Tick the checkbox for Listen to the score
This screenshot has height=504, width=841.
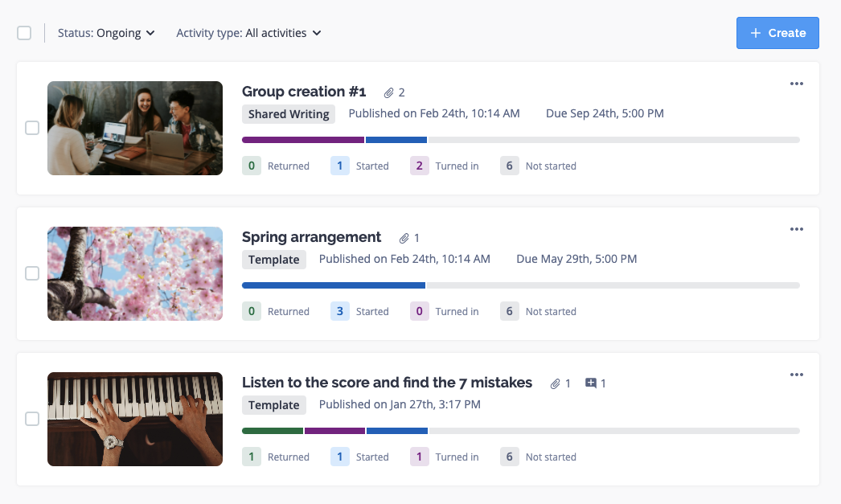click(32, 419)
